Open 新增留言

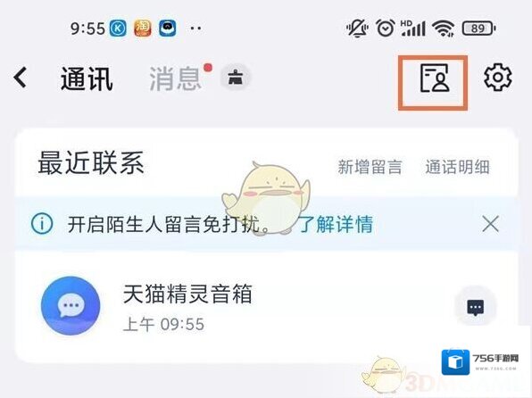(x=370, y=167)
